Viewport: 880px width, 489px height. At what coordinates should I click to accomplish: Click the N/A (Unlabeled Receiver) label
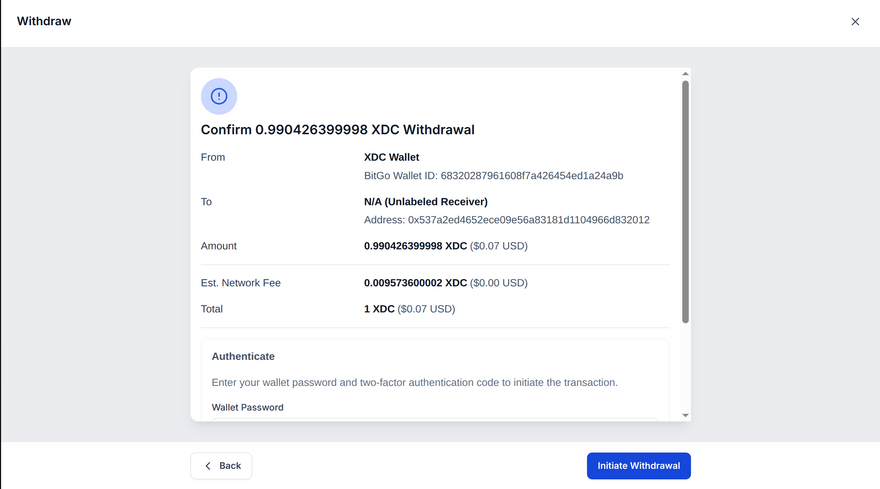425,202
